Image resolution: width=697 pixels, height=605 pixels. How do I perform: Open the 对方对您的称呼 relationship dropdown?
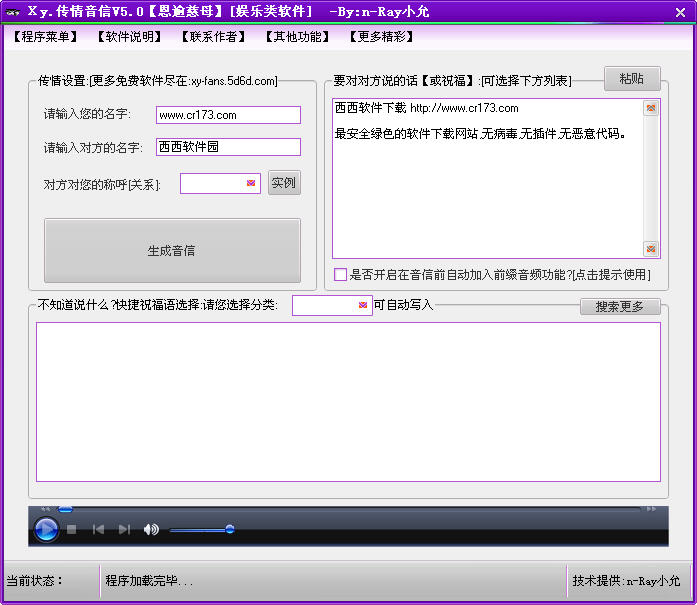click(x=251, y=183)
